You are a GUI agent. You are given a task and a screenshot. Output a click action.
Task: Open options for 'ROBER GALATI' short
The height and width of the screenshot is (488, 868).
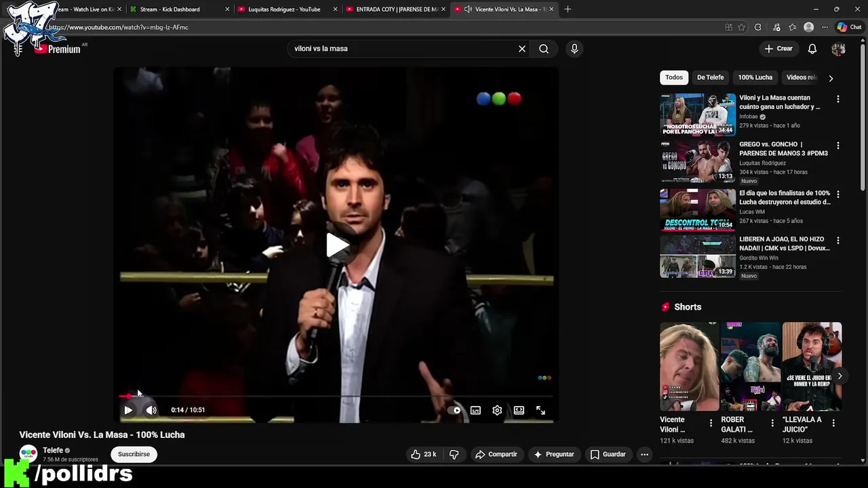tap(772, 423)
